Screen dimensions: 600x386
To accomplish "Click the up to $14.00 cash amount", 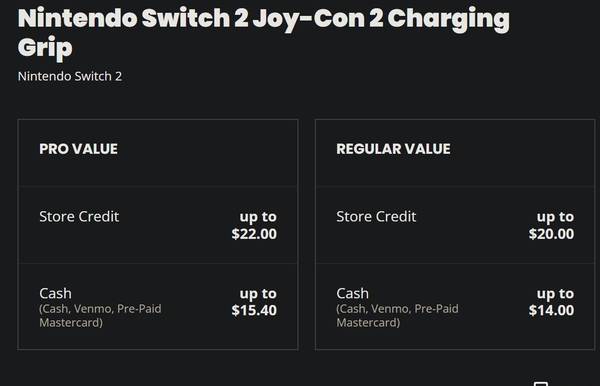I will click(x=551, y=302).
